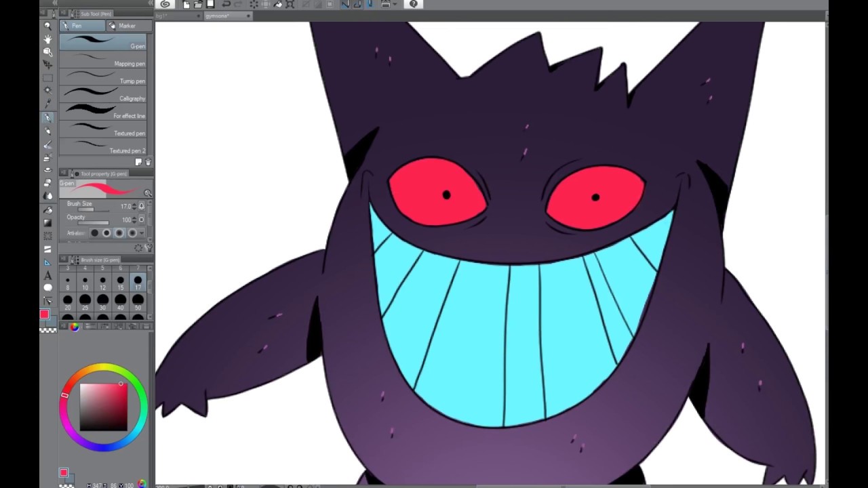
Task: Select the Auto select magic wand tool
Action: click(47, 90)
